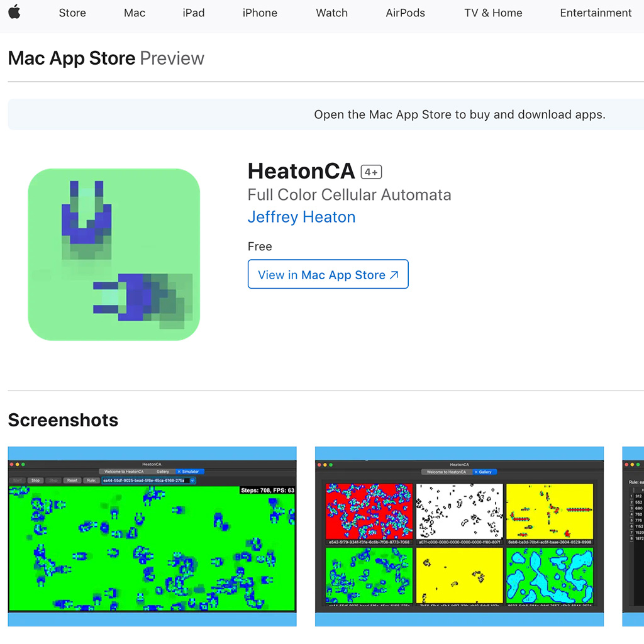Open developer Jeffrey Heaton's page
The height and width of the screenshot is (644, 644).
[x=301, y=217]
